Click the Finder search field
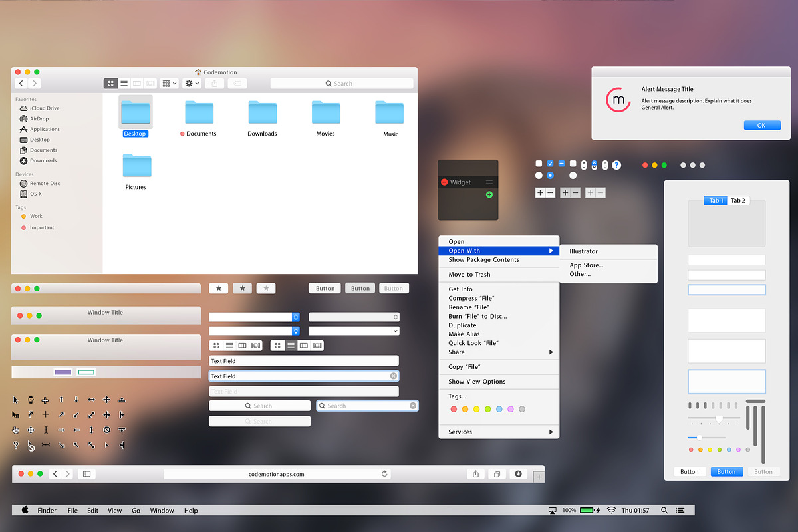798x532 pixels. (x=342, y=84)
